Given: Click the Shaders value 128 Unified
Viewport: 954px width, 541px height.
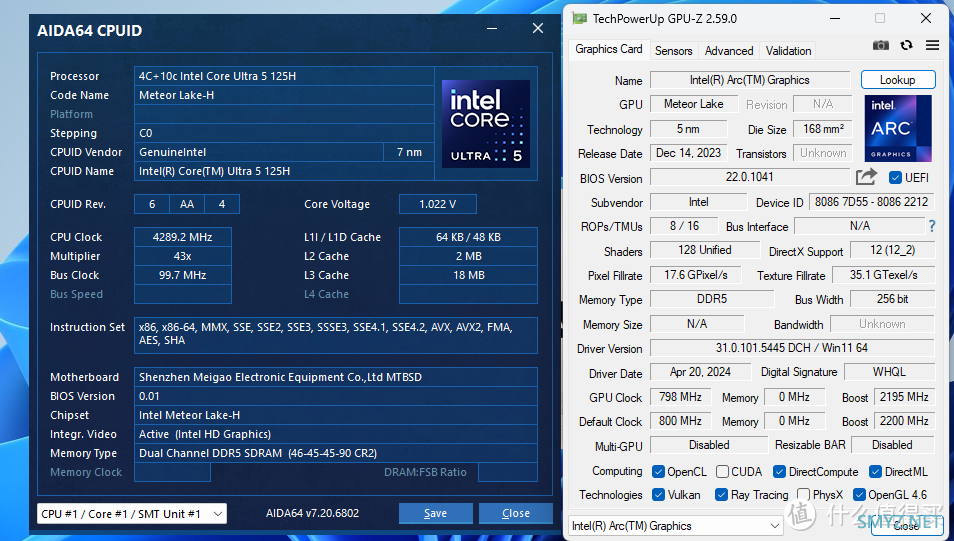Looking at the screenshot, I should click(705, 250).
